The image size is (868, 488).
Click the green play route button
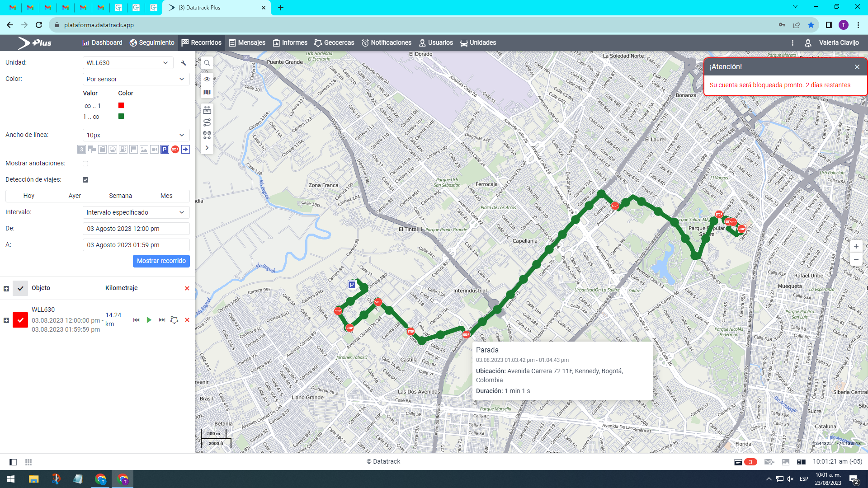click(x=149, y=320)
